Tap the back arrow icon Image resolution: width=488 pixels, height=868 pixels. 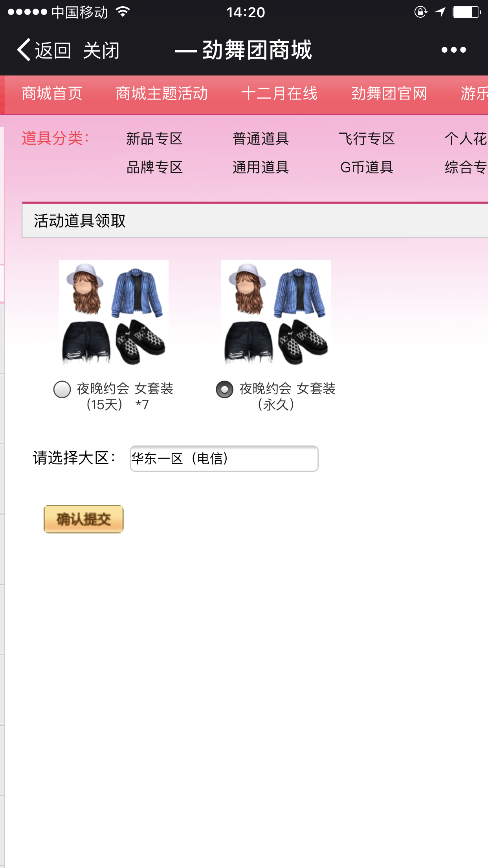click(x=24, y=50)
